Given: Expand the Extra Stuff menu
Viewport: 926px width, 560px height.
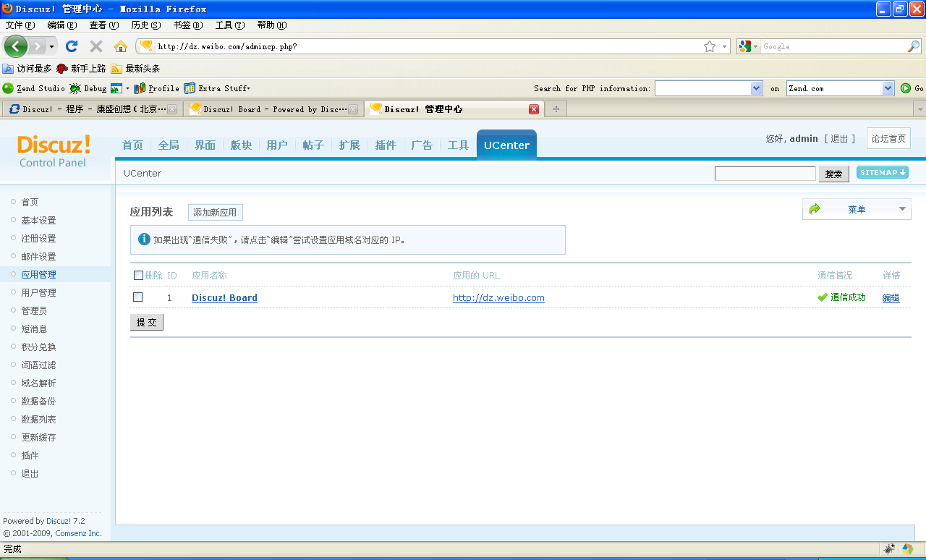Looking at the screenshot, I should click(217, 88).
